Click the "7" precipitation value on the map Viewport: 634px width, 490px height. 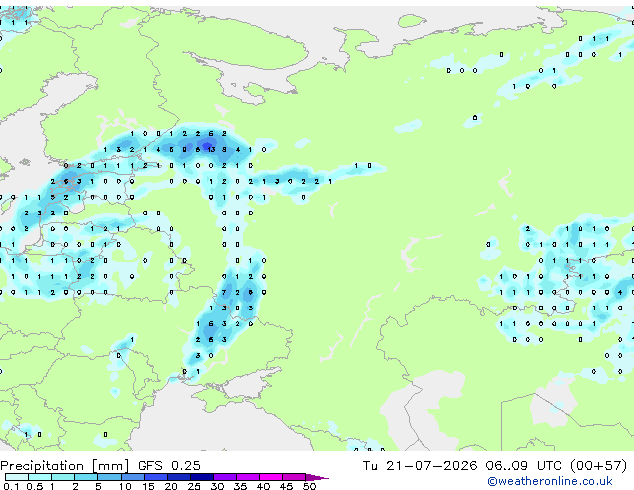click(x=224, y=292)
